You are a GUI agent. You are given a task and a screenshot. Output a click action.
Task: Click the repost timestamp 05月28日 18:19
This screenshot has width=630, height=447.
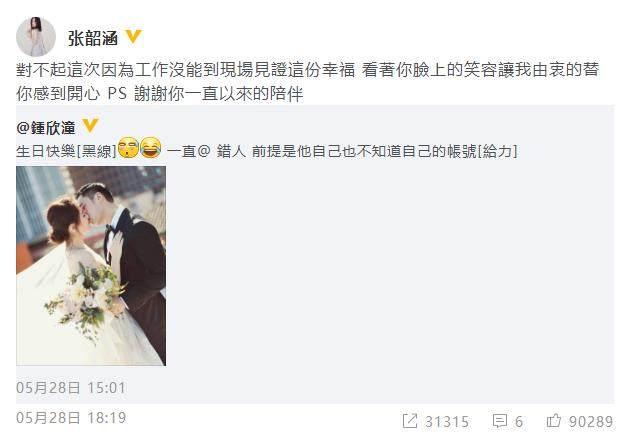pos(71,418)
